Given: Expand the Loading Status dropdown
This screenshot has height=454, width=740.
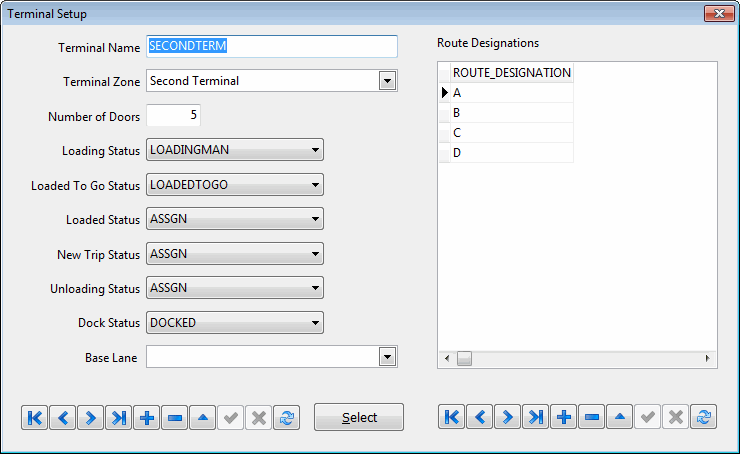Looking at the screenshot, I should pyautogui.click(x=315, y=150).
